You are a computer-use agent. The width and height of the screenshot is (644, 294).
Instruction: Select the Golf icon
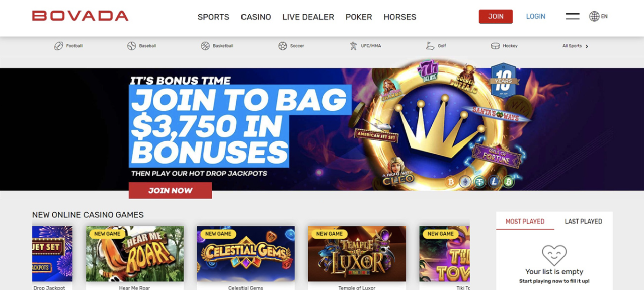coord(430,46)
